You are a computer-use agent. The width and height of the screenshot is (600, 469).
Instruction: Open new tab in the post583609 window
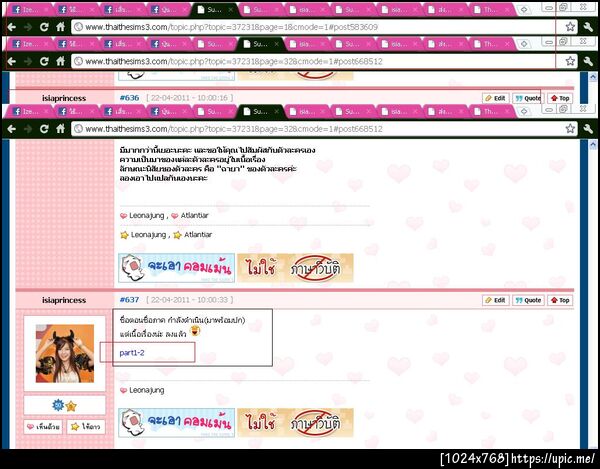pos(523,10)
